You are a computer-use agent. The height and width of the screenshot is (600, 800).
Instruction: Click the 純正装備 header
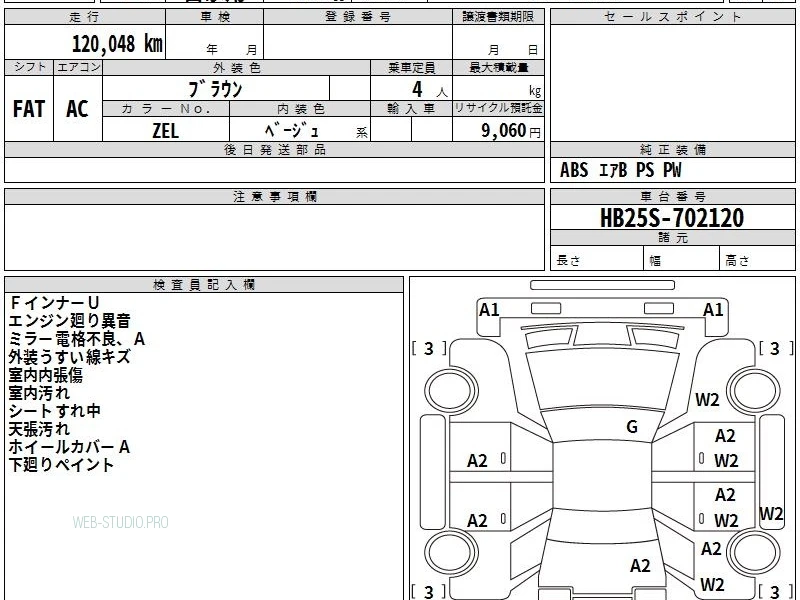pos(672,150)
